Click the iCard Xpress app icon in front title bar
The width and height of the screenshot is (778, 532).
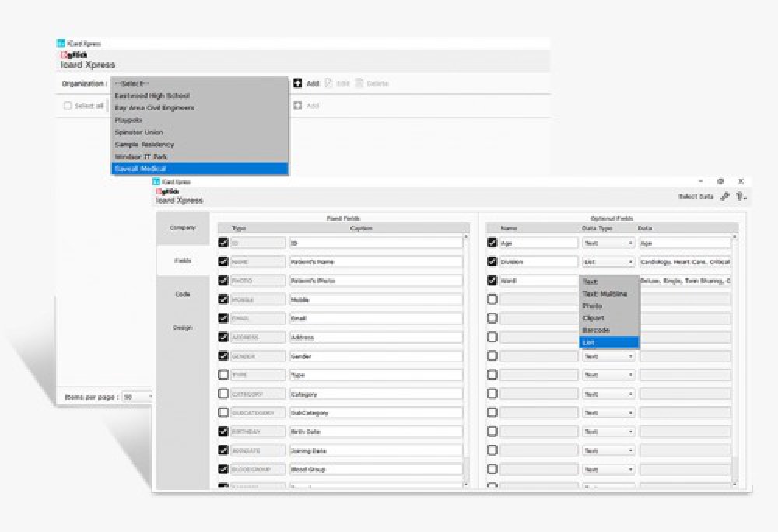tap(157, 181)
